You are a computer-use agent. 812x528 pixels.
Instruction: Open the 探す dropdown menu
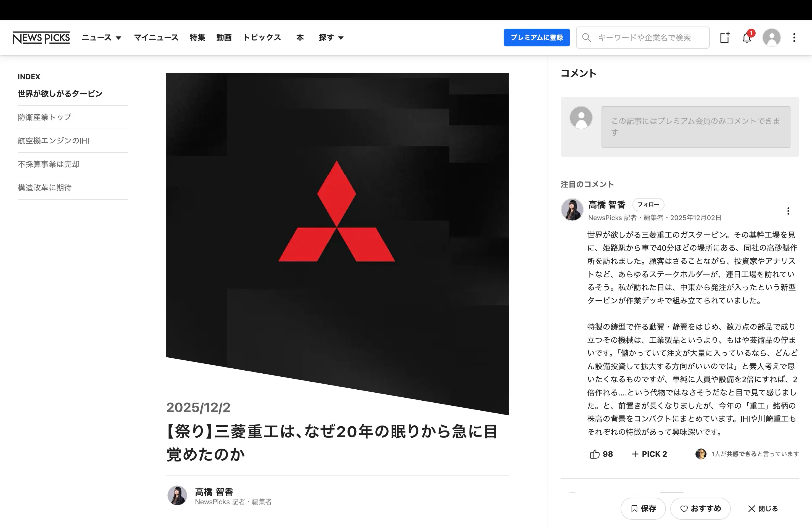click(x=331, y=38)
